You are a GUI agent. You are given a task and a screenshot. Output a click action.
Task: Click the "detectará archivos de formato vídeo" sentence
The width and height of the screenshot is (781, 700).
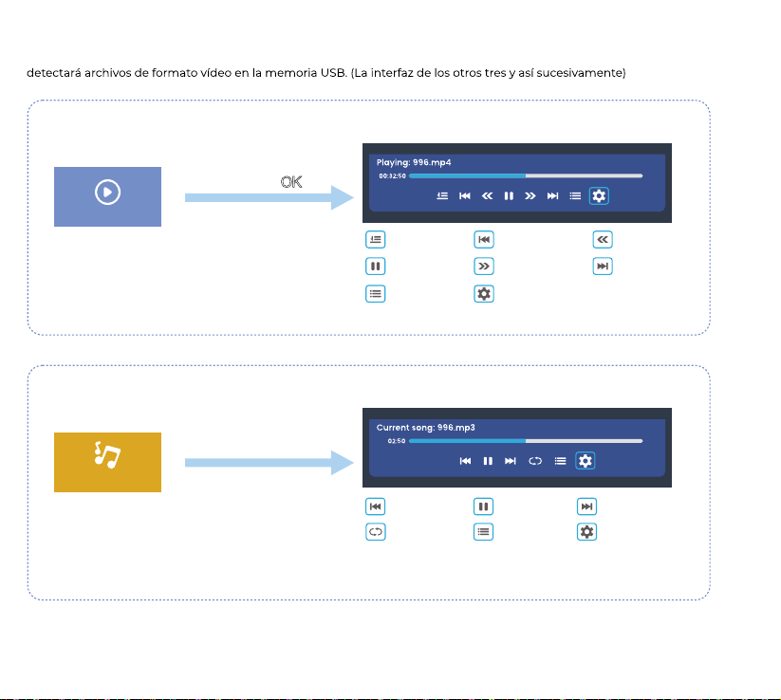click(x=326, y=73)
